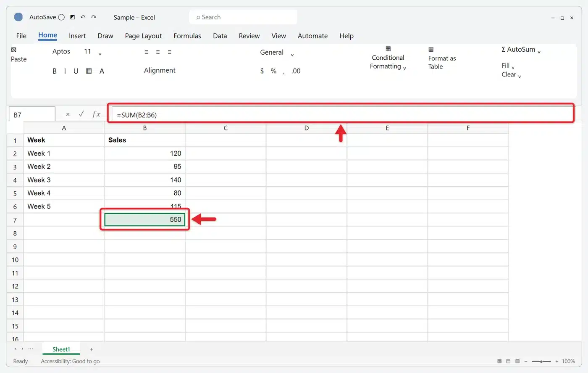Switch to Normal view in status bar

pos(499,361)
